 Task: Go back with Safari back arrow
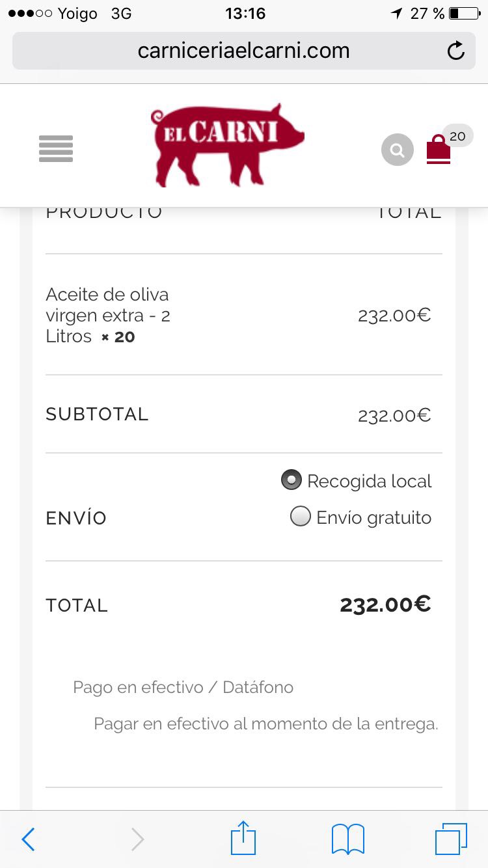[x=28, y=839]
